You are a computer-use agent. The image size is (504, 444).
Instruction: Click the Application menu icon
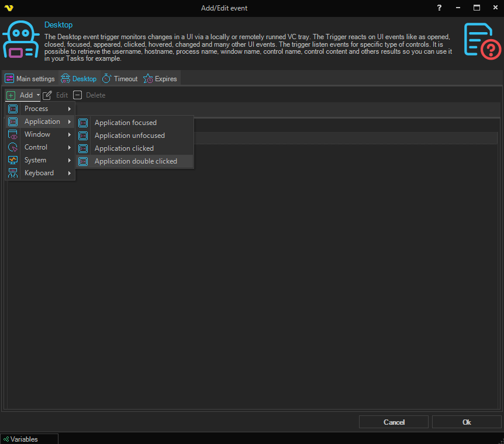[x=13, y=122]
